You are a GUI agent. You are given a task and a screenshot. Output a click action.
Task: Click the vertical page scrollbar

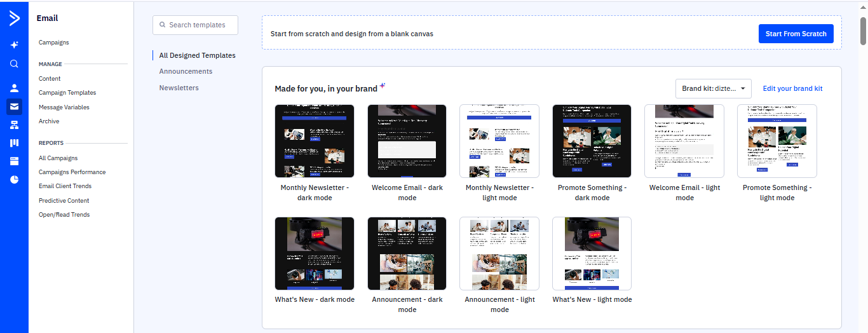point(863,32)
